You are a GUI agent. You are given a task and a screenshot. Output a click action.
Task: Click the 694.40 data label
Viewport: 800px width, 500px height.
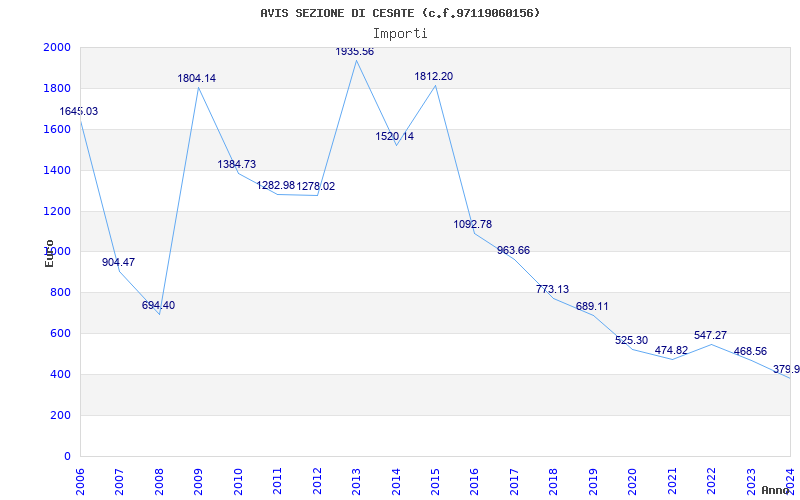(x=158, y=305)
